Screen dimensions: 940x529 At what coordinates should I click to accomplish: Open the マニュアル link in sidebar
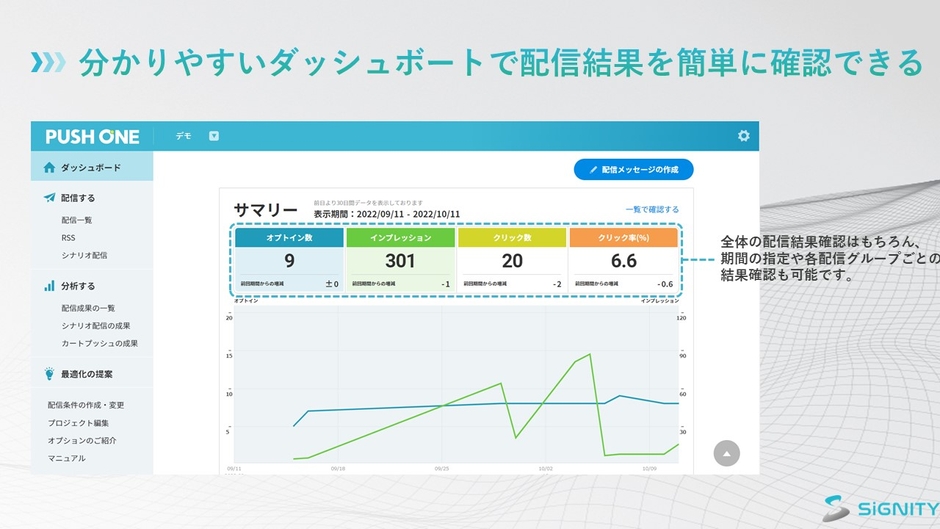pyautogui.click(x=67, y=458)
